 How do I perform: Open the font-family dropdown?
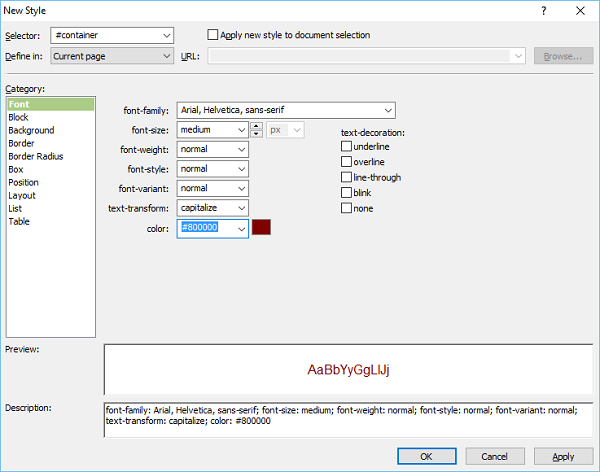click(x=388, y=110)
